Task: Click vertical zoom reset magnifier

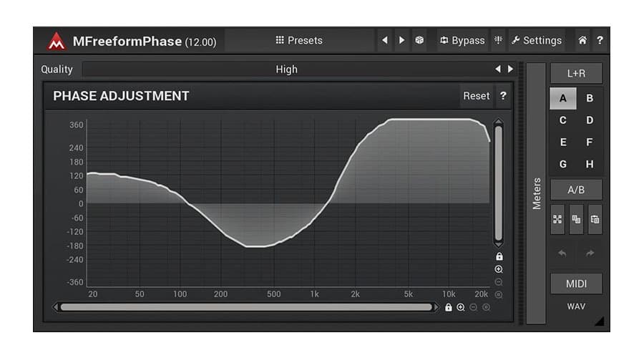Action: coord(499,295)
